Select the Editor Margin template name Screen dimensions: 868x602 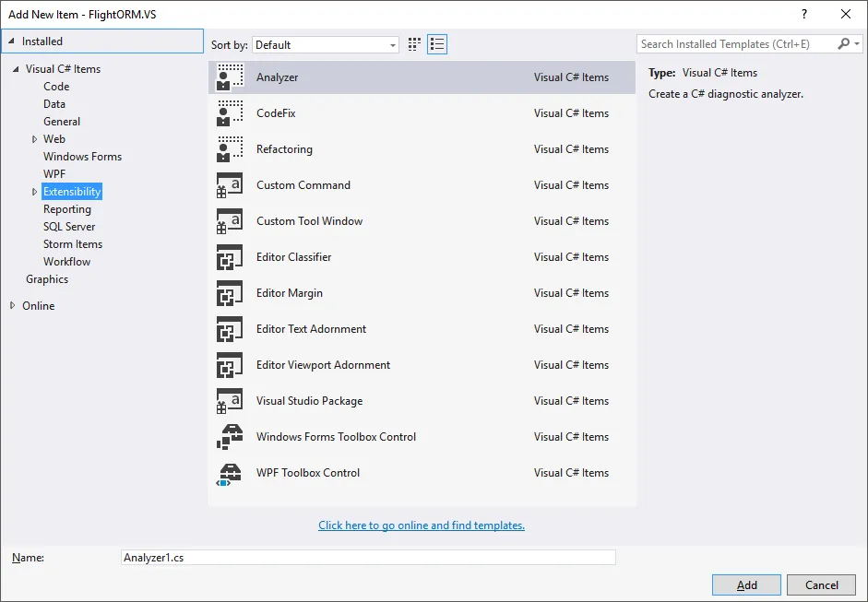coord(290,292)
